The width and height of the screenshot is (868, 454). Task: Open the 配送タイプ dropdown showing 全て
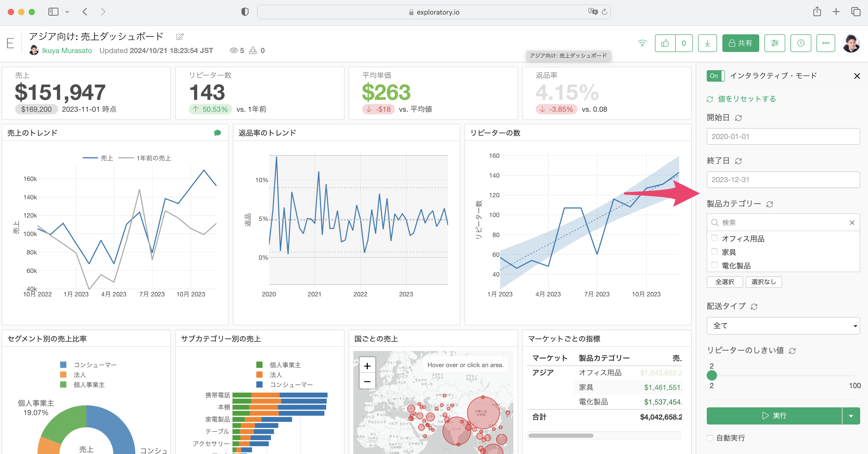click(783, 326)
